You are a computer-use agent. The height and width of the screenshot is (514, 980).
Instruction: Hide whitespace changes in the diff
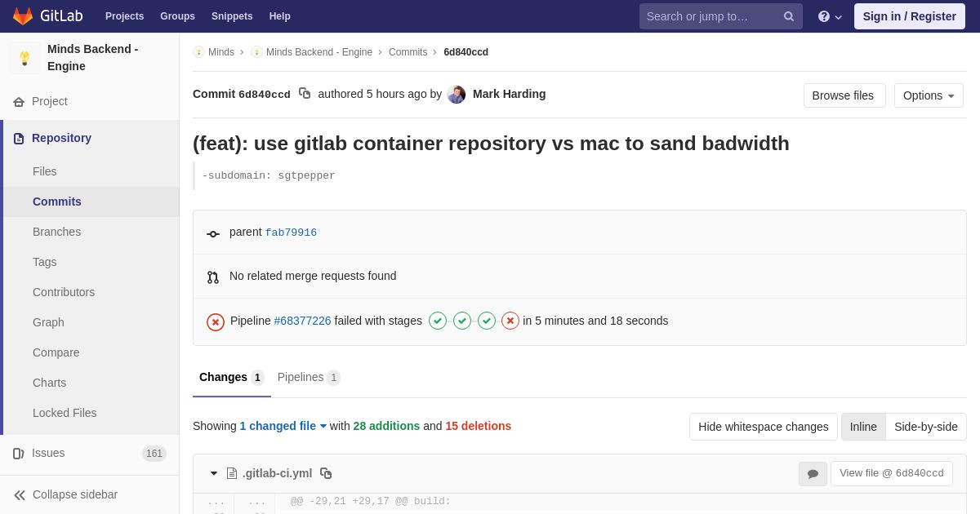click(x=763, y=427)
